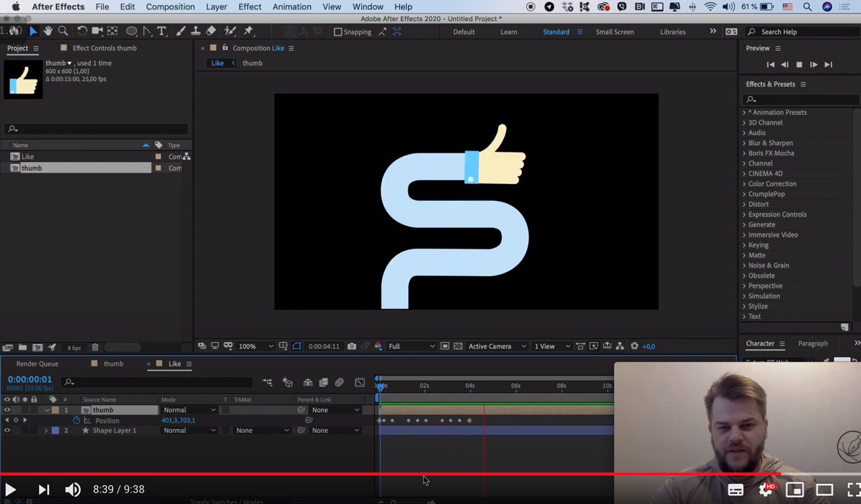Enable the Snapping checkbox

point(338,32)
